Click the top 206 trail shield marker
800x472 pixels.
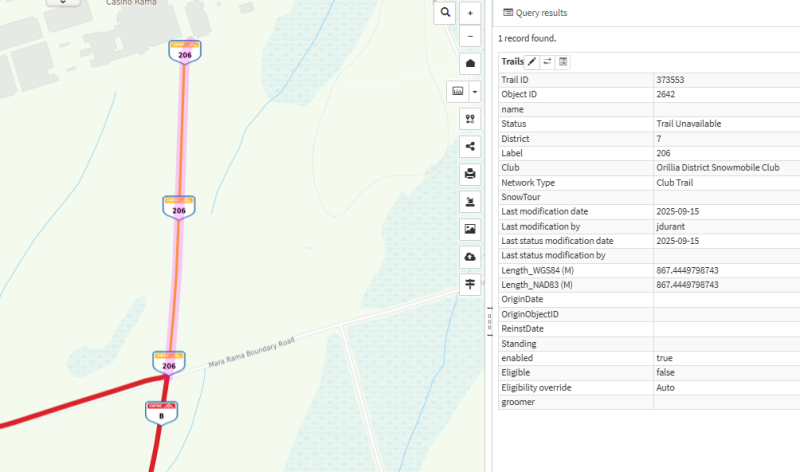point(181,52)
